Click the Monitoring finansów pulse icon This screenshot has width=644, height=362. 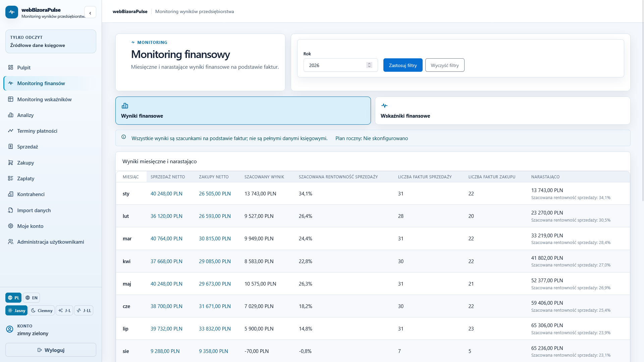11,83
